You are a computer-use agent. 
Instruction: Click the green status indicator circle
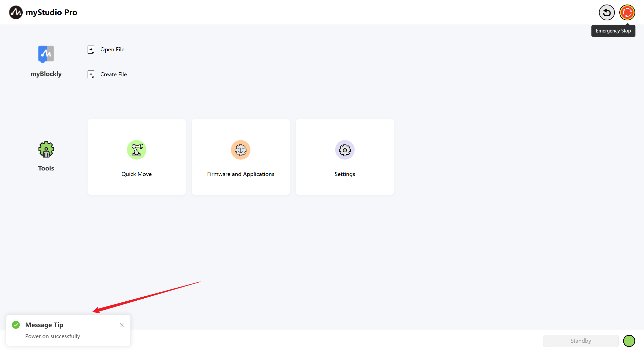point(629,341)
